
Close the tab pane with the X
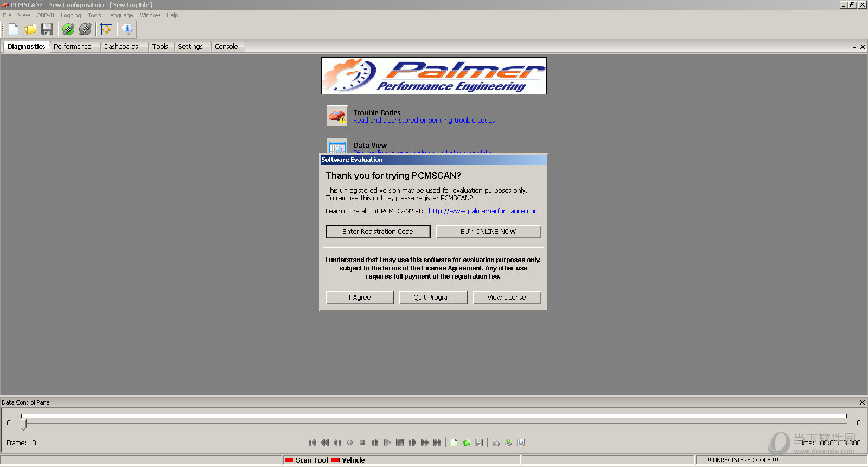(x=863, y=47)
